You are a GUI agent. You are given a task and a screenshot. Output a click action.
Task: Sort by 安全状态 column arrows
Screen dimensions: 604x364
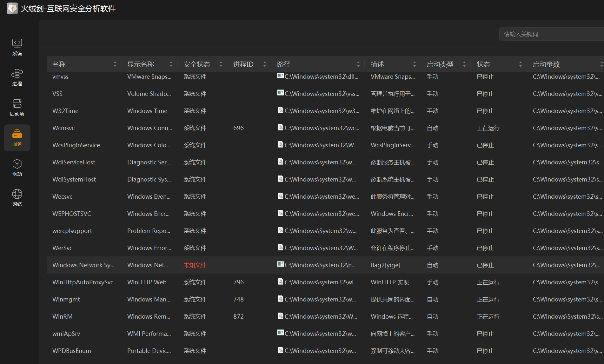(x=221, y=64)
